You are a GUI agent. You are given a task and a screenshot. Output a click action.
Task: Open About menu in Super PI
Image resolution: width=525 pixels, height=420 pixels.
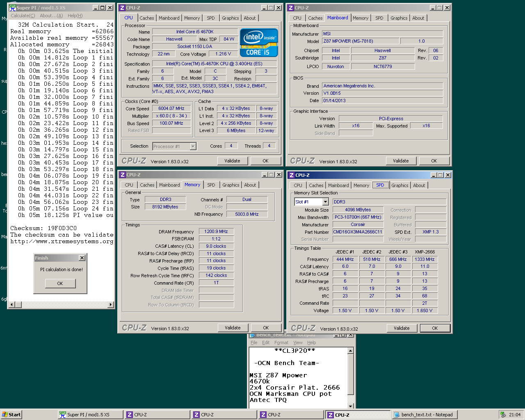tap(51, 16)
